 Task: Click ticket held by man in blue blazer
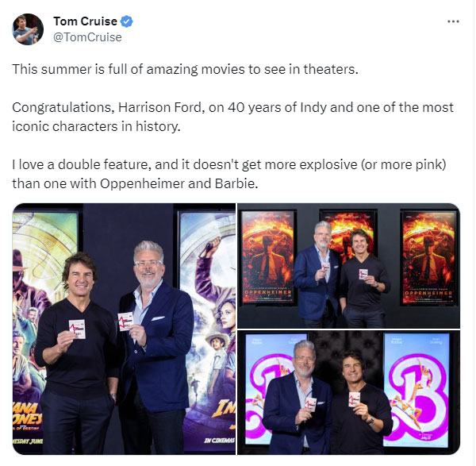point(125,321)
